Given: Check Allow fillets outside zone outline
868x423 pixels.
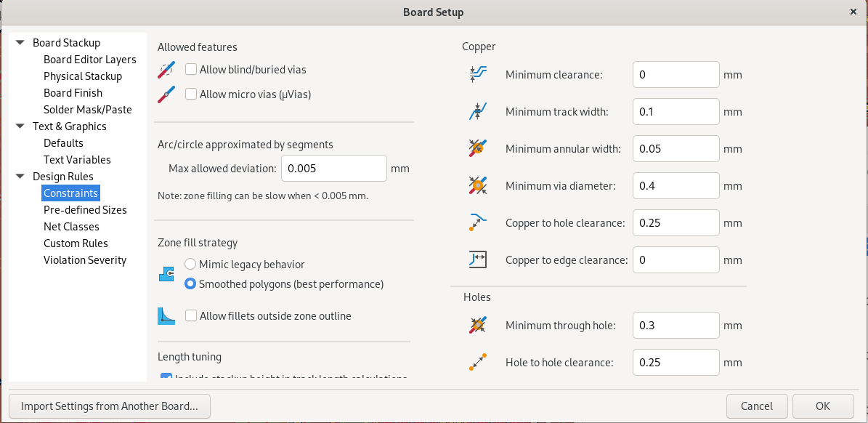Looking at the screenshot, I should coord(191,316).
